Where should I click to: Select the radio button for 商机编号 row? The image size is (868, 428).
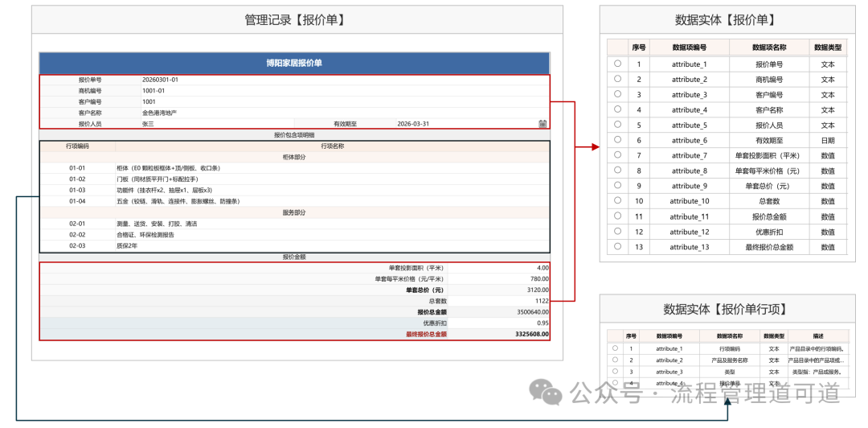(x=617, y=79)
